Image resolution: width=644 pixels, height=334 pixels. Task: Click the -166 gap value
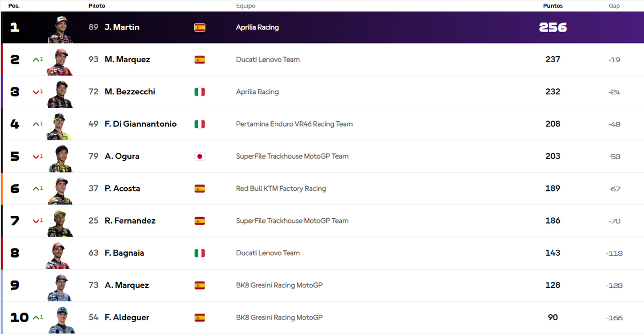[x=614, y=318]
